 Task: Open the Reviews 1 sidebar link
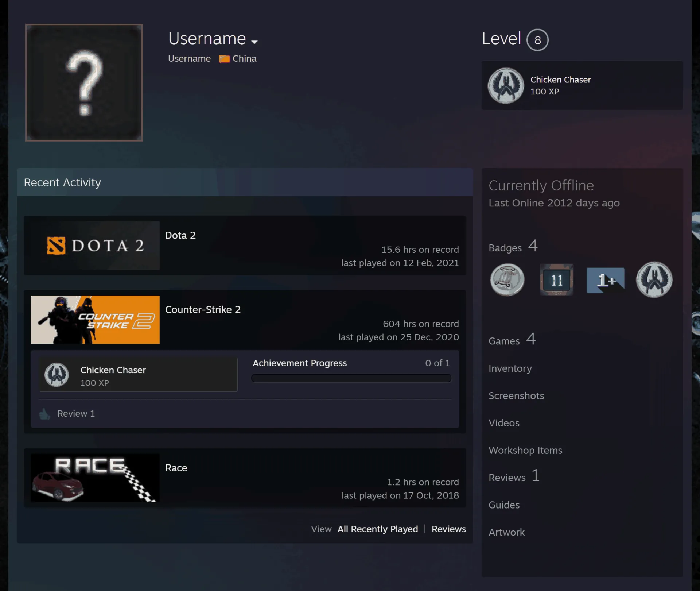[514, 476]
